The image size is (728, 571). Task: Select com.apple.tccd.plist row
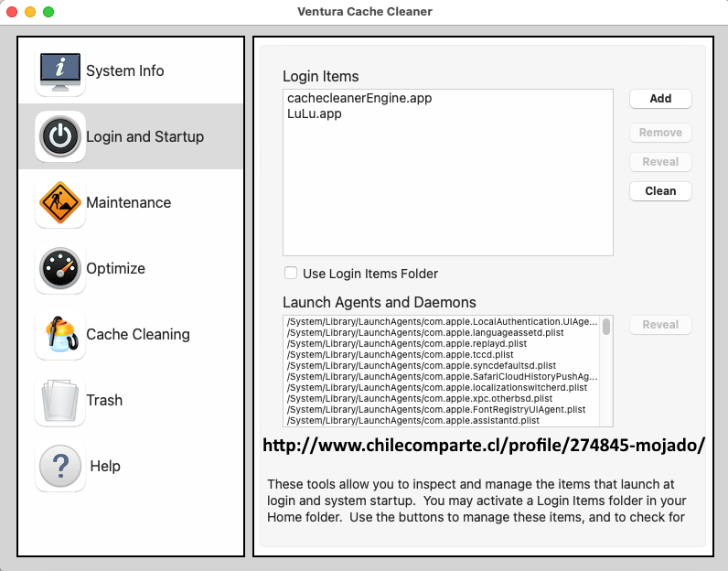click(x=442, y=354)
